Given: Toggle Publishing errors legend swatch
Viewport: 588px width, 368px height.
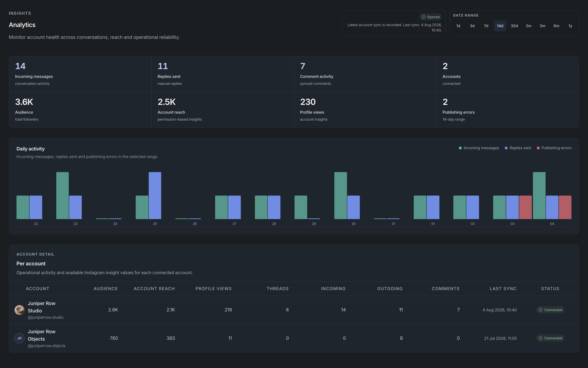Looking at the screenshot, I should [x=538, y=148].
